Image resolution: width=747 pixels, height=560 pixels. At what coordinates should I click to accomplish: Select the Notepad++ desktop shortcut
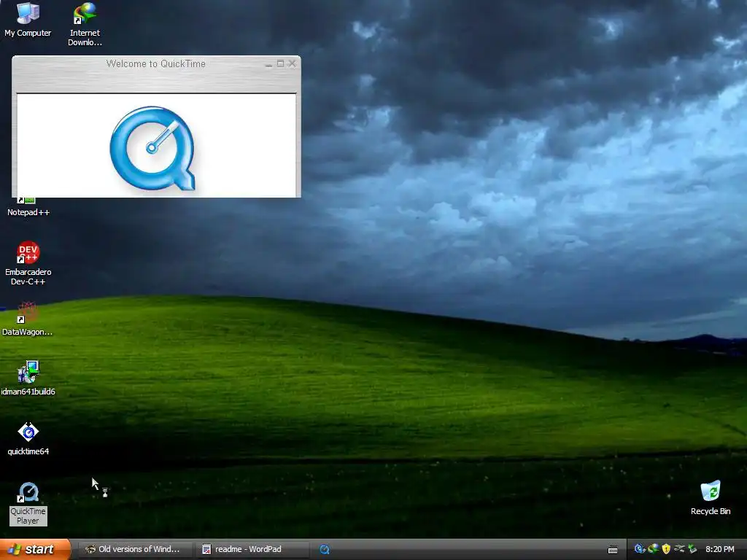point(28,208)
